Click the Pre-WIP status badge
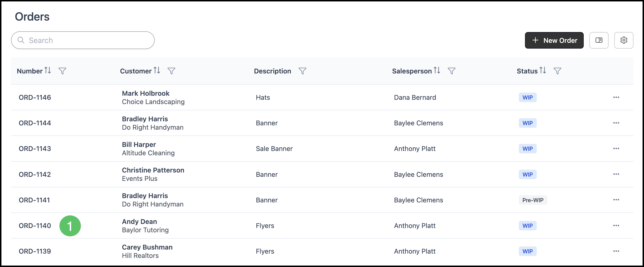Screen dimensions: 644x267 point(532,200)
